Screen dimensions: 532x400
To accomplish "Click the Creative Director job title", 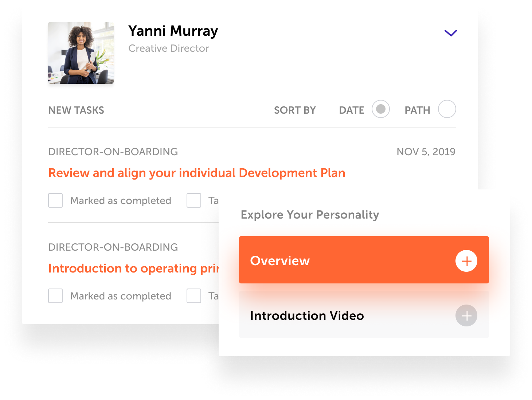I will [x=168, y=48].
